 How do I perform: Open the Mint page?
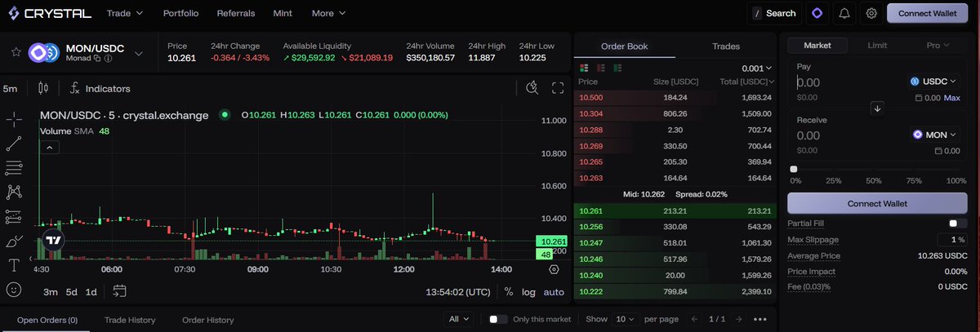point(283,13)
